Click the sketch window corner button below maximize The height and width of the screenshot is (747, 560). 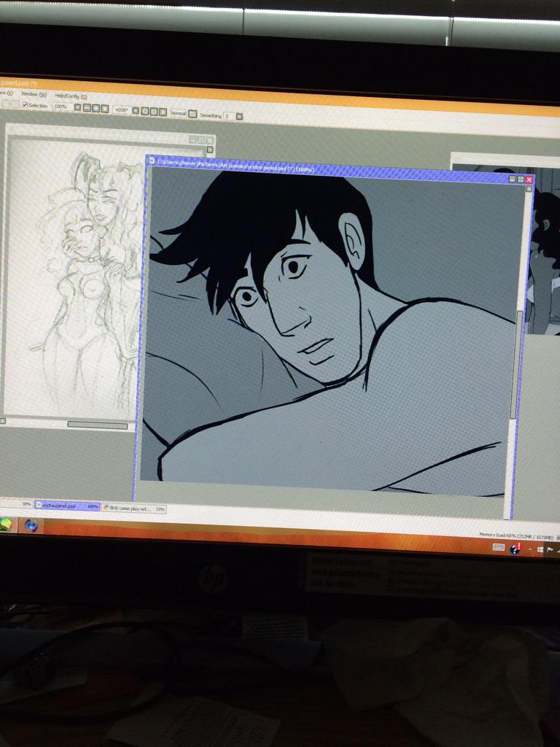click(210, 150)
